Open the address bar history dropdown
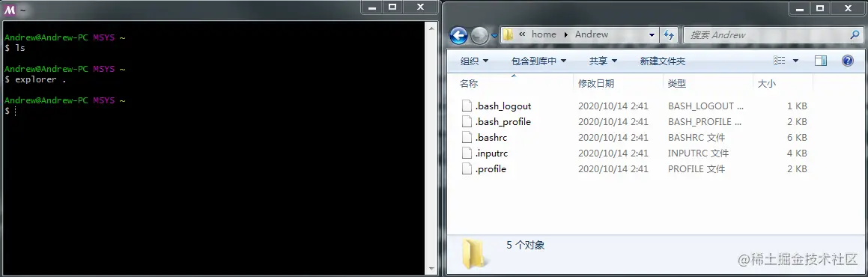 (x=652, y=34)
